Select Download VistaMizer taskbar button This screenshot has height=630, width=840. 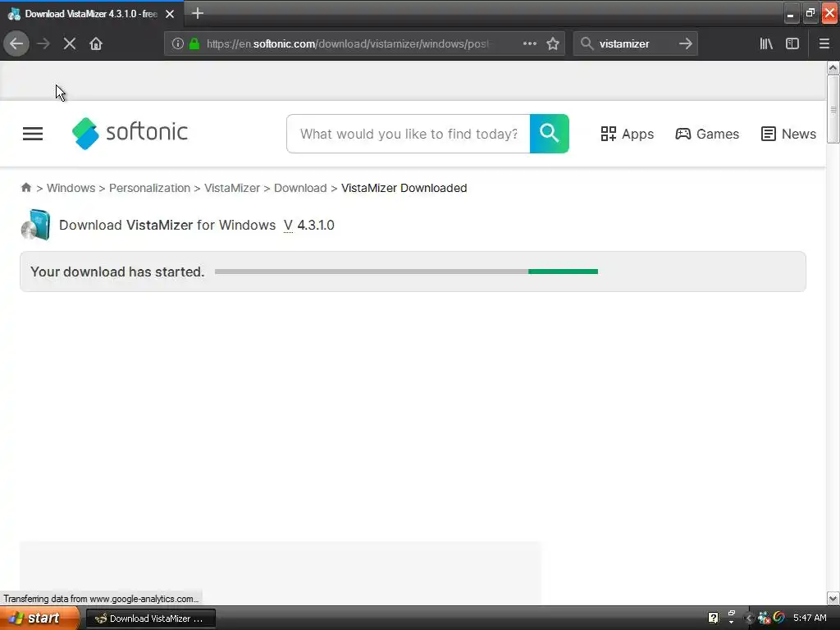[151, 619]
